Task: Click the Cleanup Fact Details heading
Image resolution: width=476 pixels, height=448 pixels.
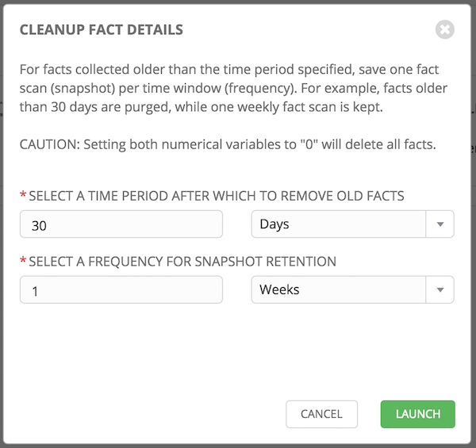Action: coord(102,29)
